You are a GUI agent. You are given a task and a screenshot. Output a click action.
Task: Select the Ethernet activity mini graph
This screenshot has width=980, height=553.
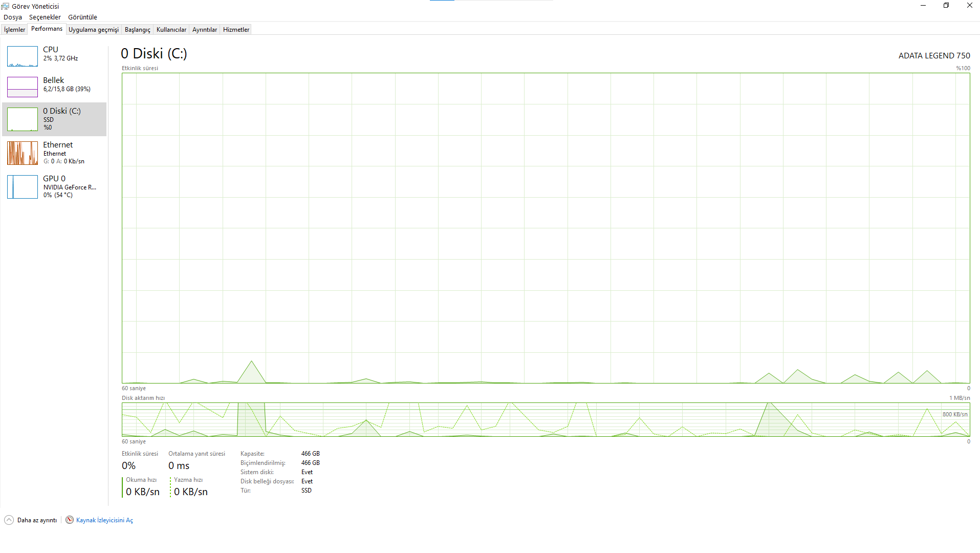click(x=23, y=153)
